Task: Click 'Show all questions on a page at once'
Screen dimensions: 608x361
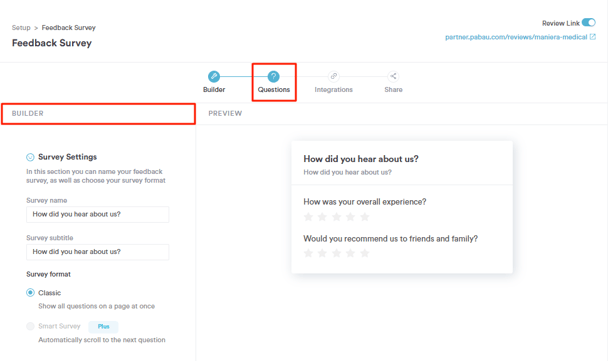Action: point(97,306)
